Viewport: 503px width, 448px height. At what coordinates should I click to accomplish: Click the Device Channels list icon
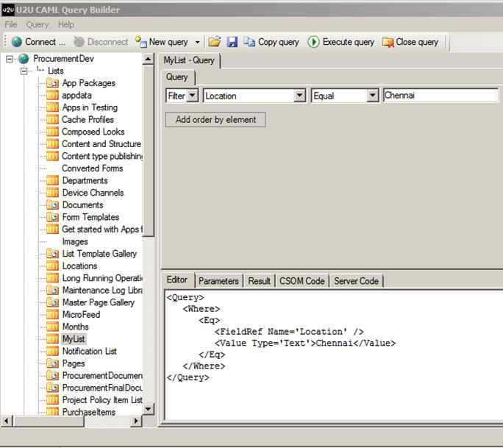click(x=53, y=193)
